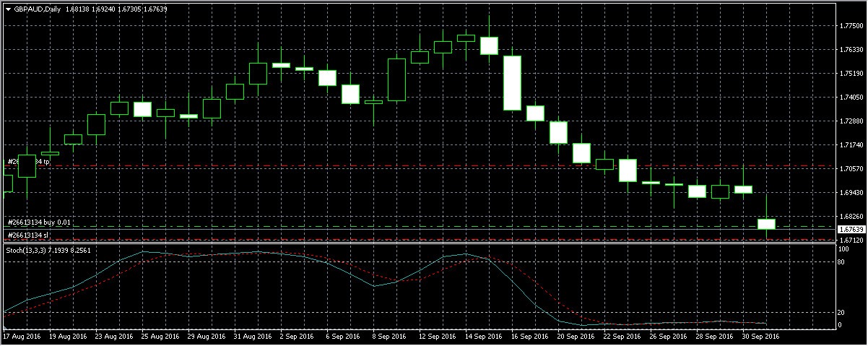Click the 28 Sep 2016 date label
Image resolution: width=868 pixels, height=346 pixels.
click(x=716, y=337)
